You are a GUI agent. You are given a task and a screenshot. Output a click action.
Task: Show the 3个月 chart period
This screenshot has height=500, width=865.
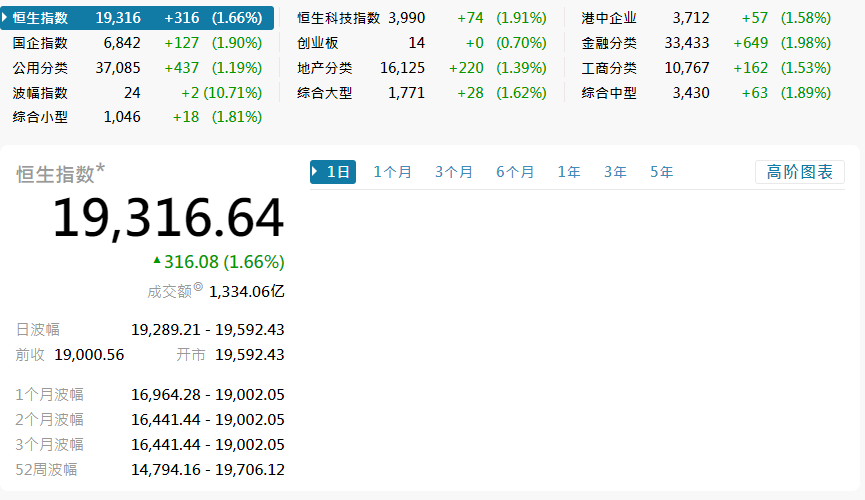(453, 172)
